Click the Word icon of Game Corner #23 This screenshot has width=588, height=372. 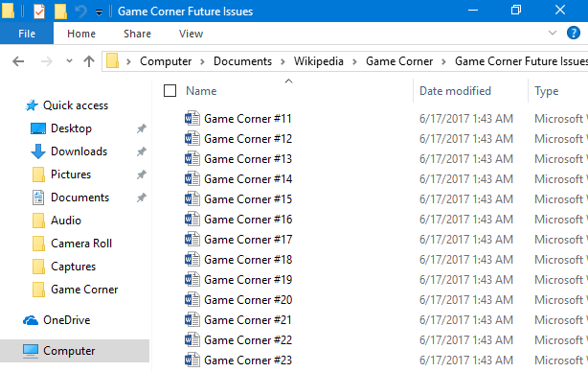tap(192, 360)
